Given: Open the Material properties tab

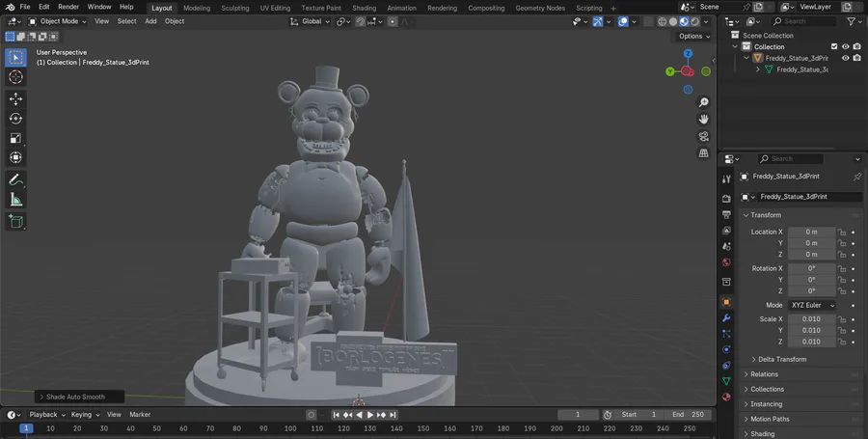Looking at the screenshot, I should pos(726,397).
